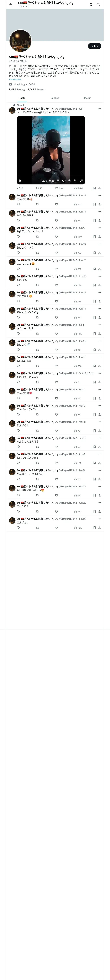
Task: Bookmark the pinned Jul 7 post
Action: click(95, 188)
